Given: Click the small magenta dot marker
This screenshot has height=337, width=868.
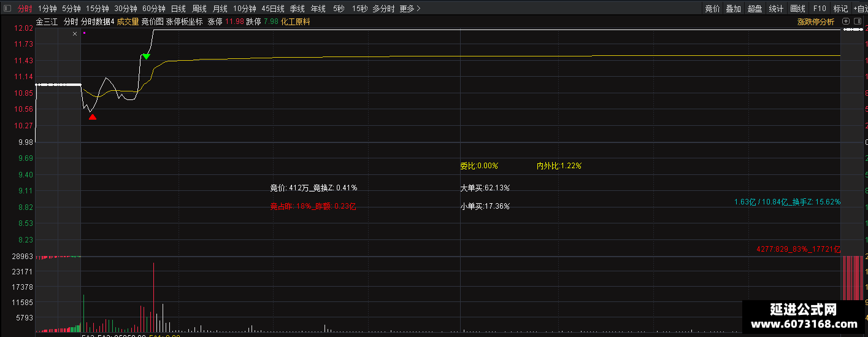Looking at the screenshot, I should pyautogui.click(x=83, y=33).
